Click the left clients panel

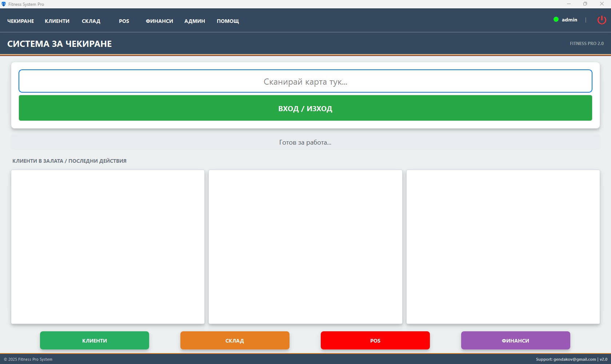point(108,247)
